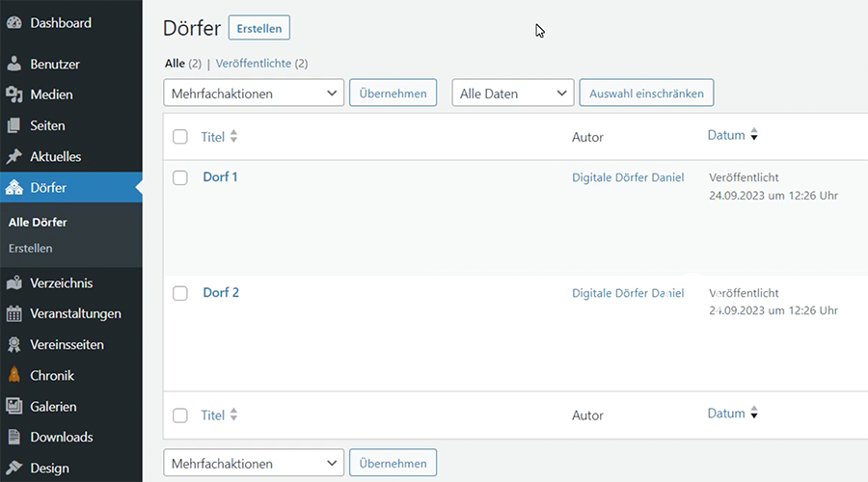This screenshot has width=868, height=482.
Task: Open Medien via its media icon
Action: [x=14, y=94]
